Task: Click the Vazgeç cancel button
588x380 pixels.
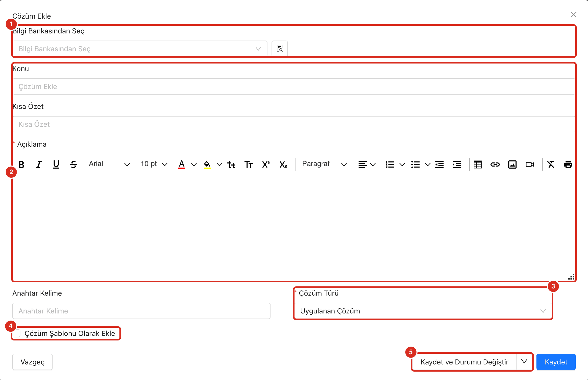Action: pos(32,362)
